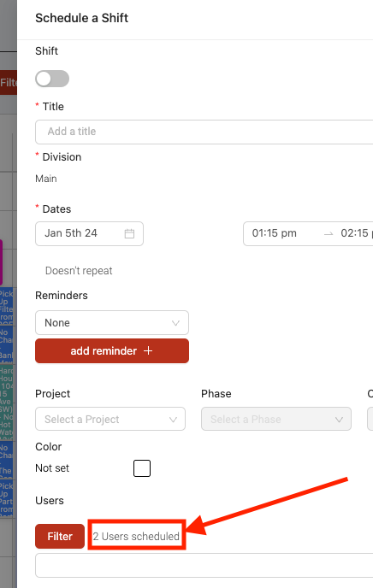
Task: Set the 01:15 pm start time
Action: coord(275,233)
